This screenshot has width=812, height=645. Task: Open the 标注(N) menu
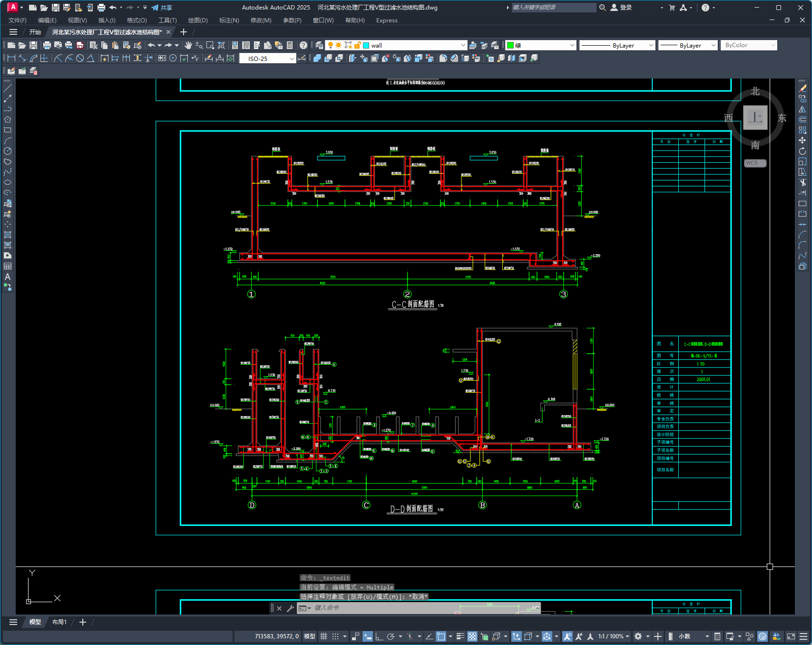229,20
